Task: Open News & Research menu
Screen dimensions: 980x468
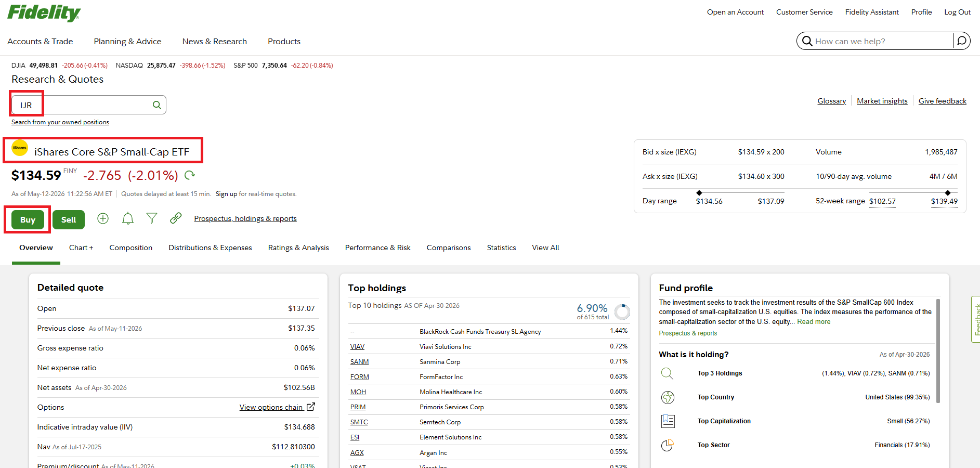Action: [214, 41]
